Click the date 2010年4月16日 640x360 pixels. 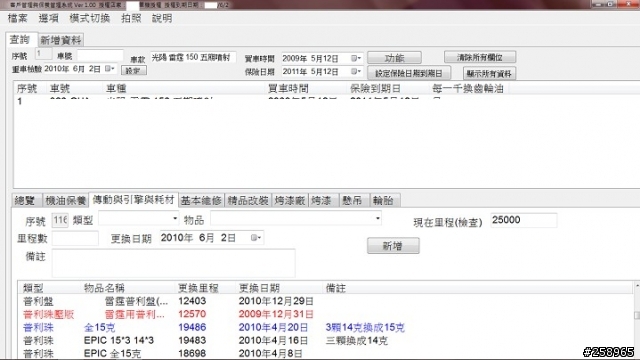273,340
